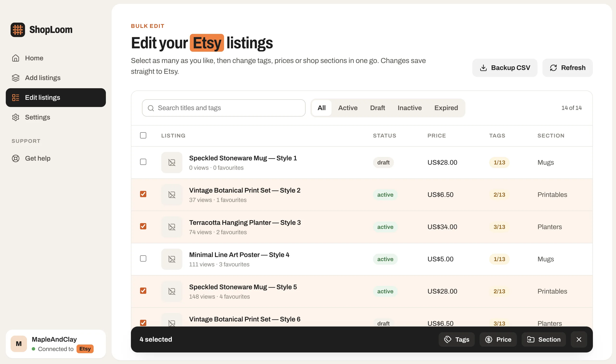Click the Terracotta Hanging Planter Style 3 title
This screenshot has height=364, width=616.
click(245, 222)
